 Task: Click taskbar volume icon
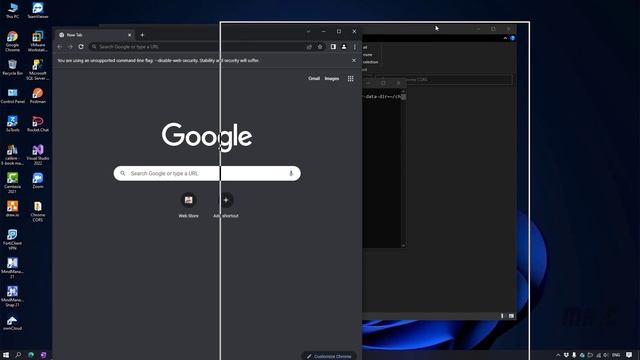606,355
